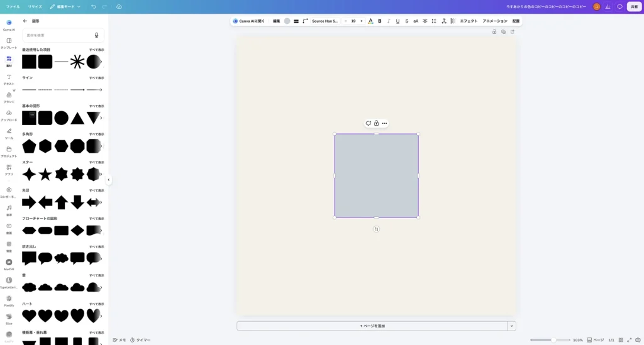Show all ライン shapes
Image resolution: width=644 pixels, height=345 pixels.
[x=96, y=78]
